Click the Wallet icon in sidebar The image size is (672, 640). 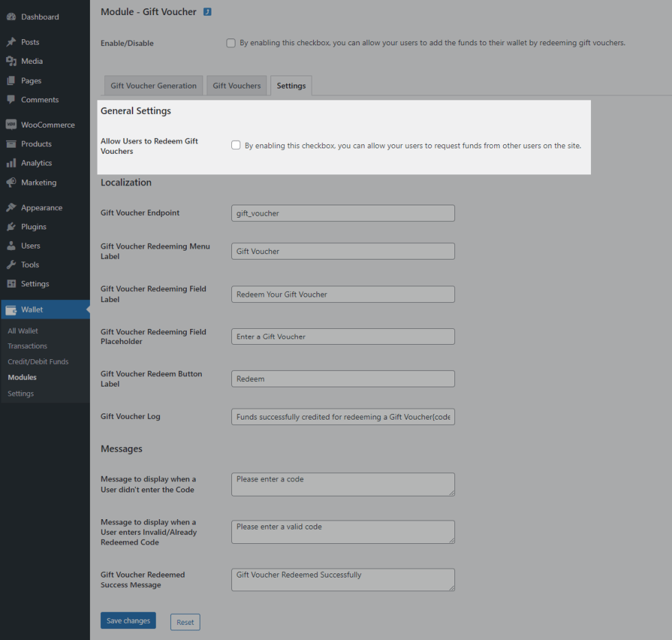(x=11, y=310)
